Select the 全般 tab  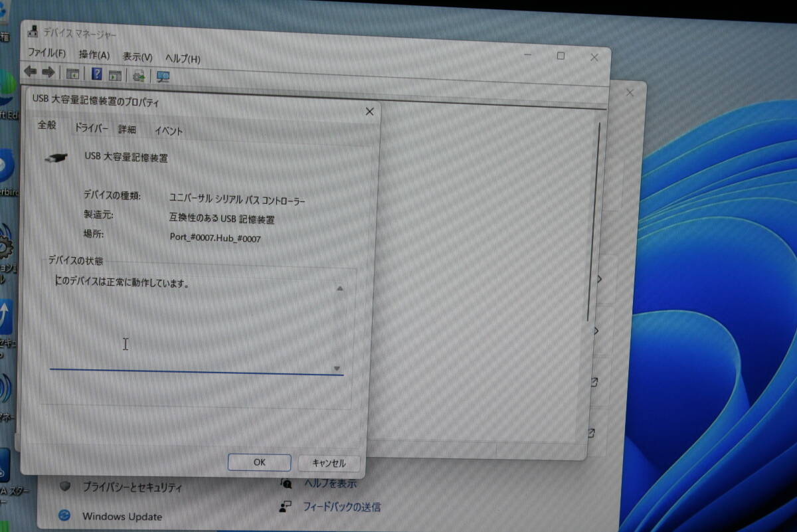[x=47, y=125]
